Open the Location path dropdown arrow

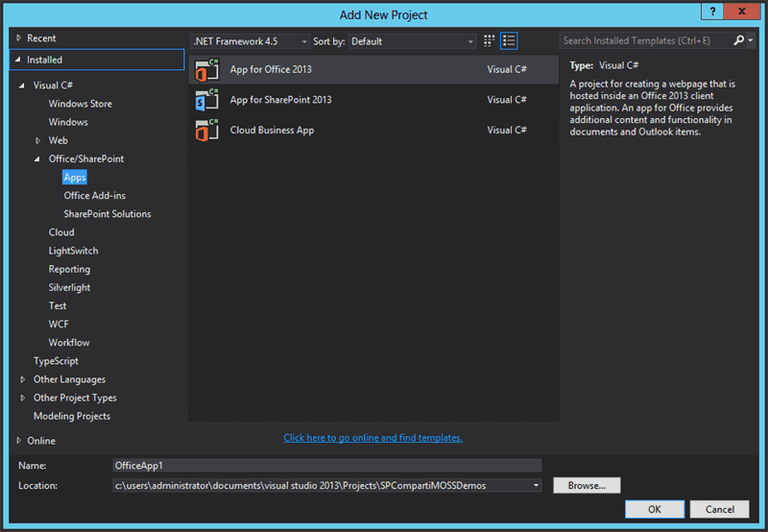(536, 486)
